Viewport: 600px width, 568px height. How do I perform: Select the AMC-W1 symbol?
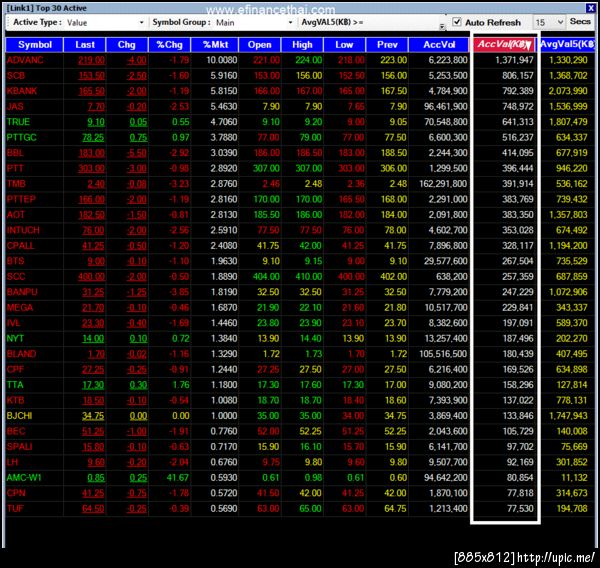pos(24,478)
